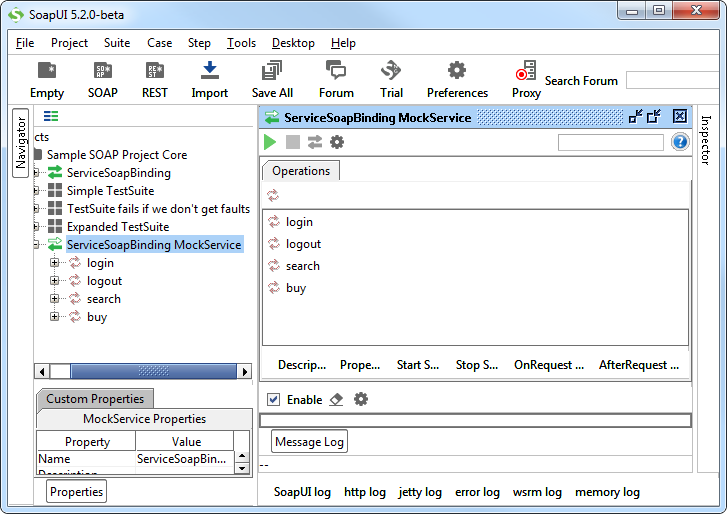Screen dimensions: 727x514
Task: Click the swap arrows icon beside stop button
Action: tap(315, 142)
